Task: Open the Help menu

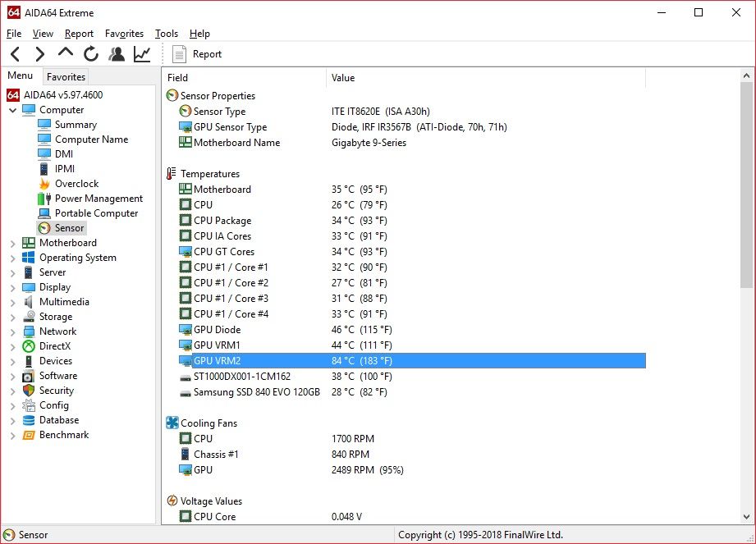Action: coord(199,34)
